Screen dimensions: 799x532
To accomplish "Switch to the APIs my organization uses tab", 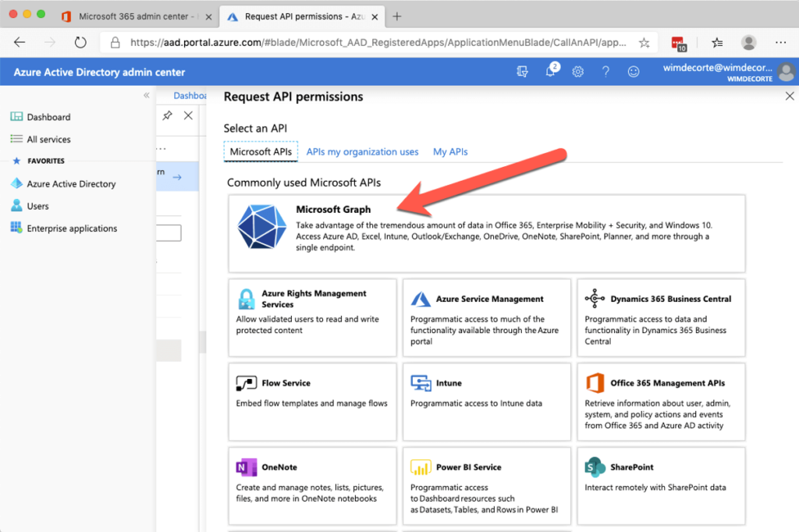I will pyautogui.click(x=362, y=151).
